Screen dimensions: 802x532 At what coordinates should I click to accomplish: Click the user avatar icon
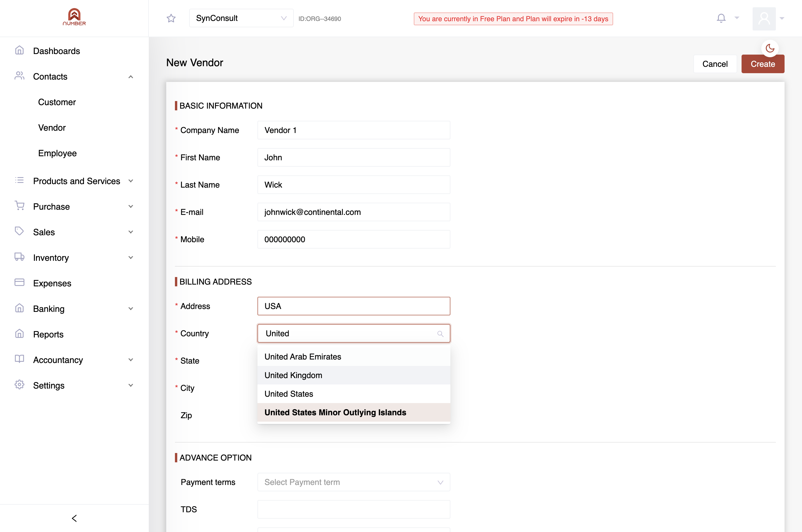764,19
